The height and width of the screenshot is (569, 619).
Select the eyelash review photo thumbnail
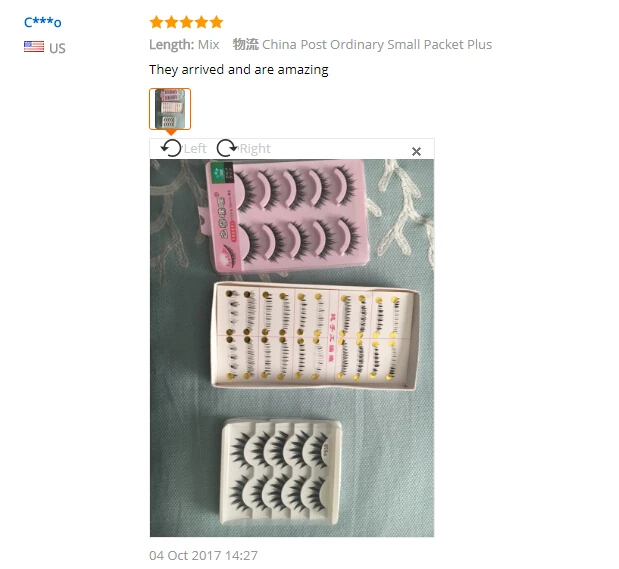click(x=170, y=109)
